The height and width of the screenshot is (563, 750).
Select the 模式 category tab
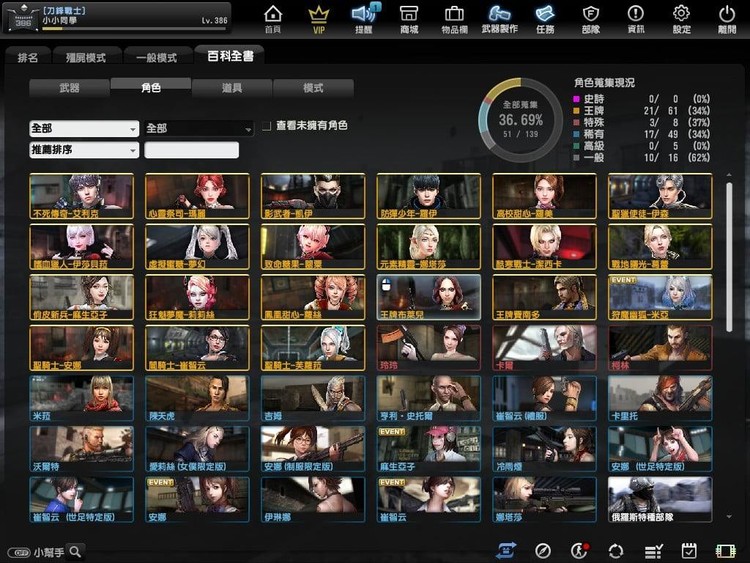(313, 88)
